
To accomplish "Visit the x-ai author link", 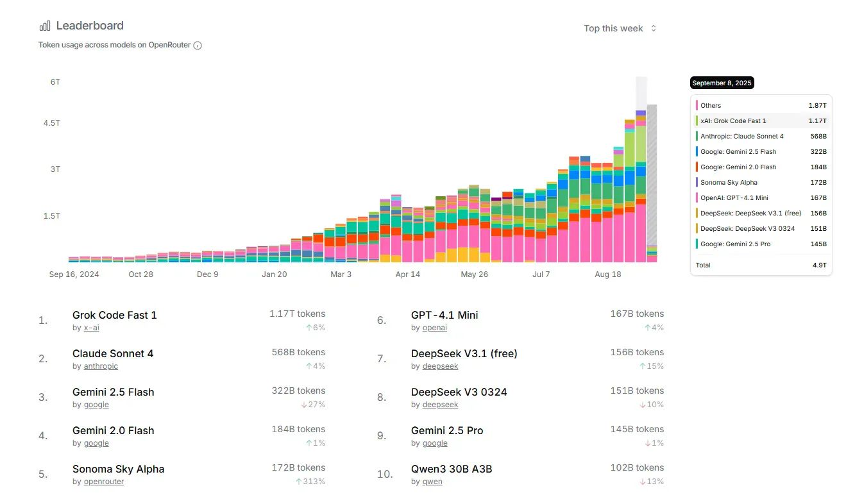I will pyautogui.click(x=92, y=328).
